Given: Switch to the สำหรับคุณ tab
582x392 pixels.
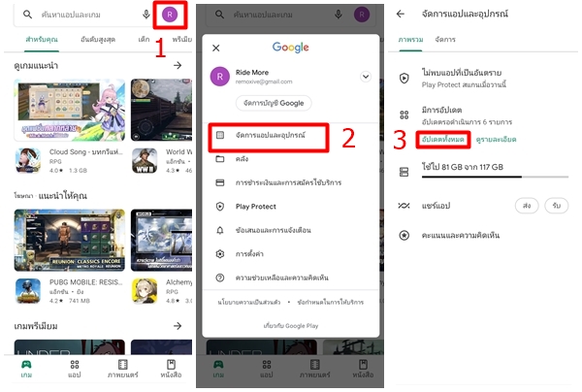Looking at the screenshot, I should point(42,40).
